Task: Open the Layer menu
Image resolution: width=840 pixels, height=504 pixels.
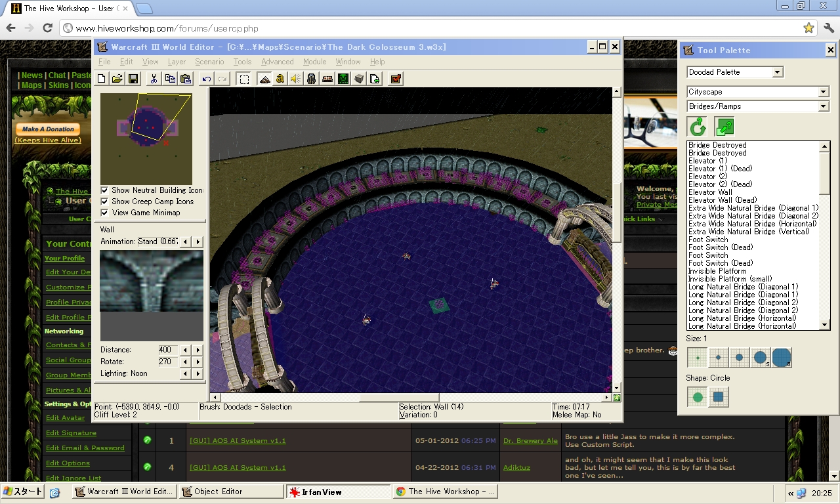Action: (x=177, y=62)
